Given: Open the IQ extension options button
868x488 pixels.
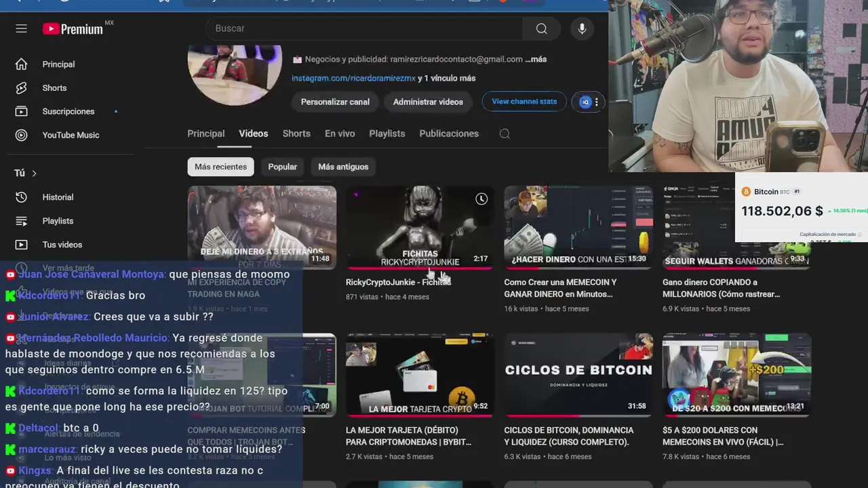Looking at the screenshot, I should coord(589,102).
